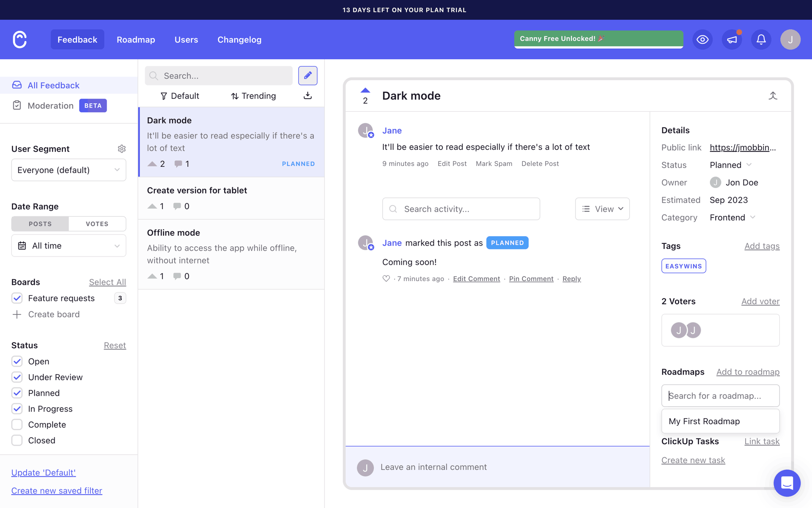Click Jane's avatar on the status activity
812x508 pixels.
click(x=365, y=243)
